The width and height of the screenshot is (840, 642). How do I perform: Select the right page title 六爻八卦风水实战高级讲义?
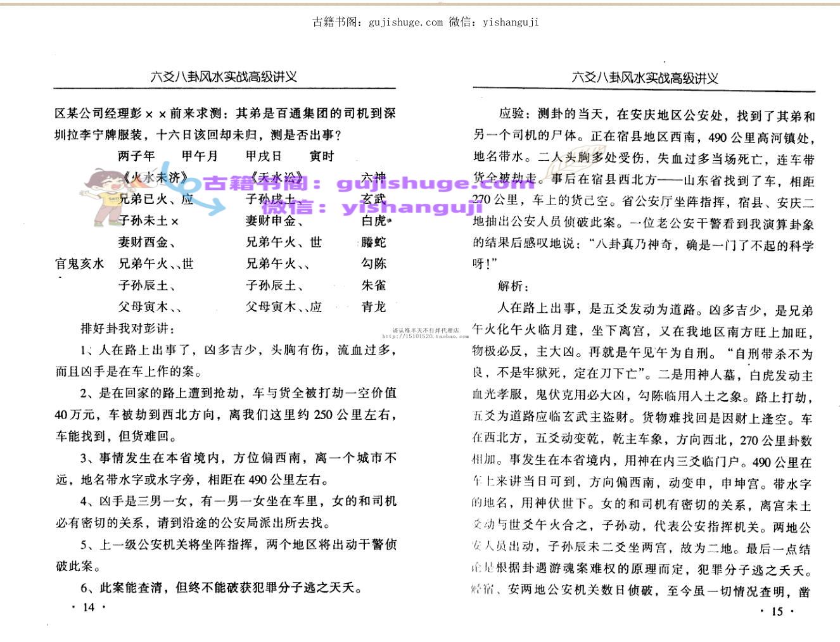pos(644,78)
